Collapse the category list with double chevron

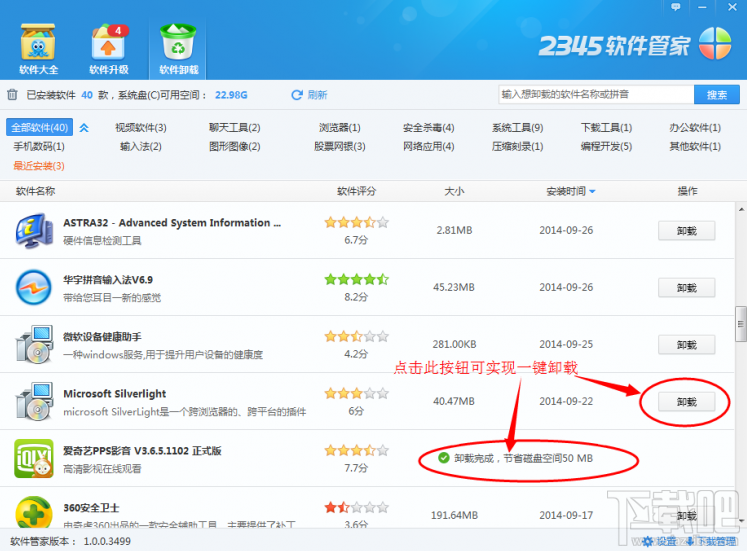[x=84, y=128]
